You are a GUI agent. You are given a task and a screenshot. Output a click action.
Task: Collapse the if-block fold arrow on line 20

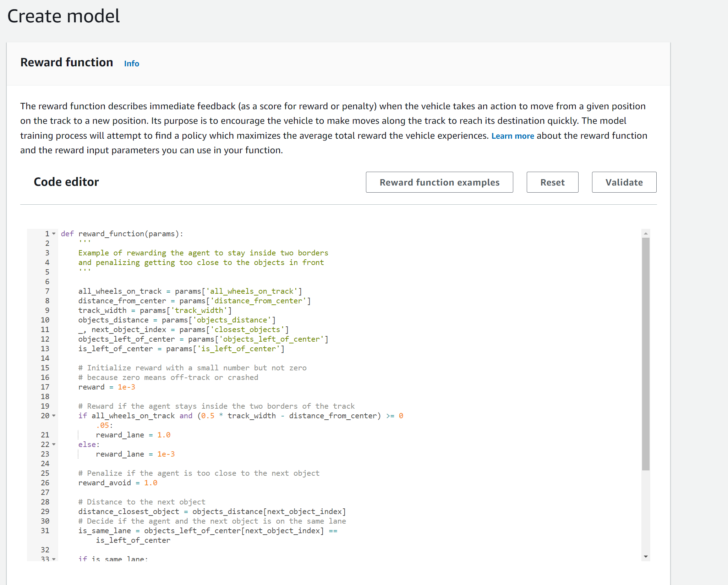click(x=54, y=416)
